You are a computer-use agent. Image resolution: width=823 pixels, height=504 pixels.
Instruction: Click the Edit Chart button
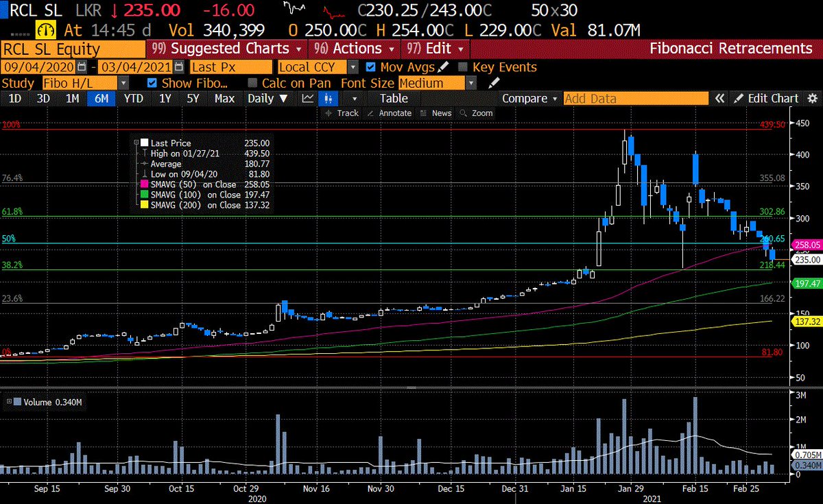click(x=766, y=99)
